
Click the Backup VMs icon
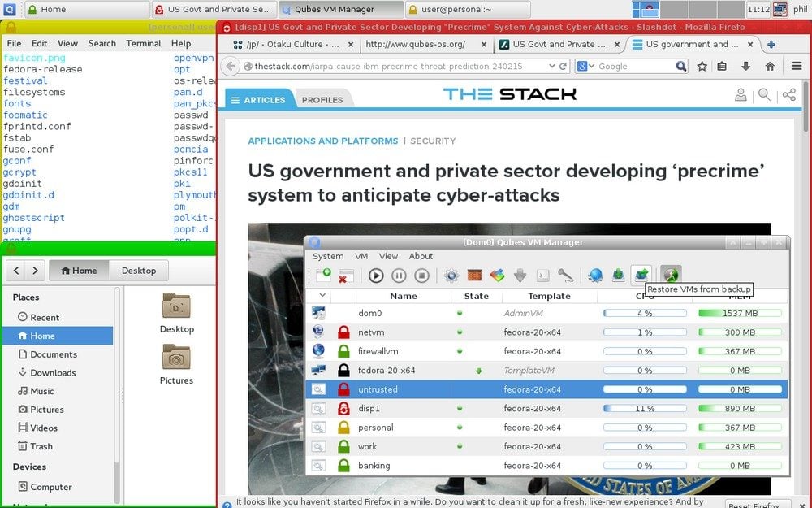pos(618,276)
